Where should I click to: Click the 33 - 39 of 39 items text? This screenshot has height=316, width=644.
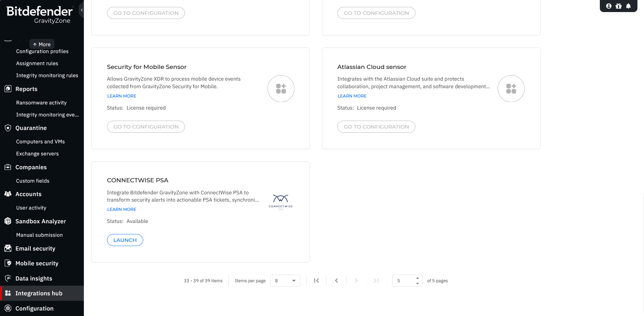(203, 281)
